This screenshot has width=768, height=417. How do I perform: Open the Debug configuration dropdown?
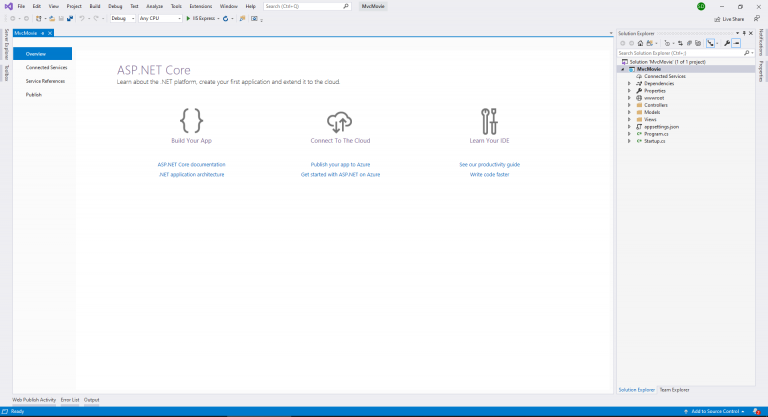pyautogui.click(x=121, y=18)
